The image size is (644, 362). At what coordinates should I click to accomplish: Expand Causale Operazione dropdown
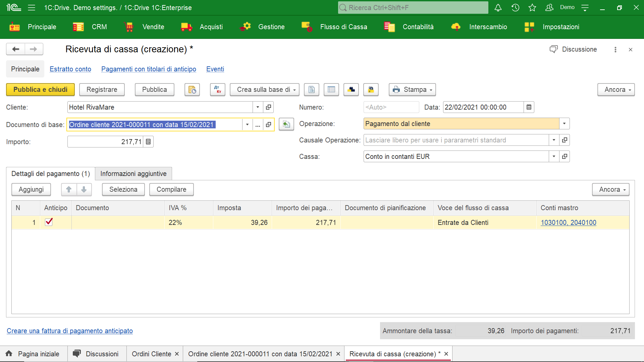[554, 140]
